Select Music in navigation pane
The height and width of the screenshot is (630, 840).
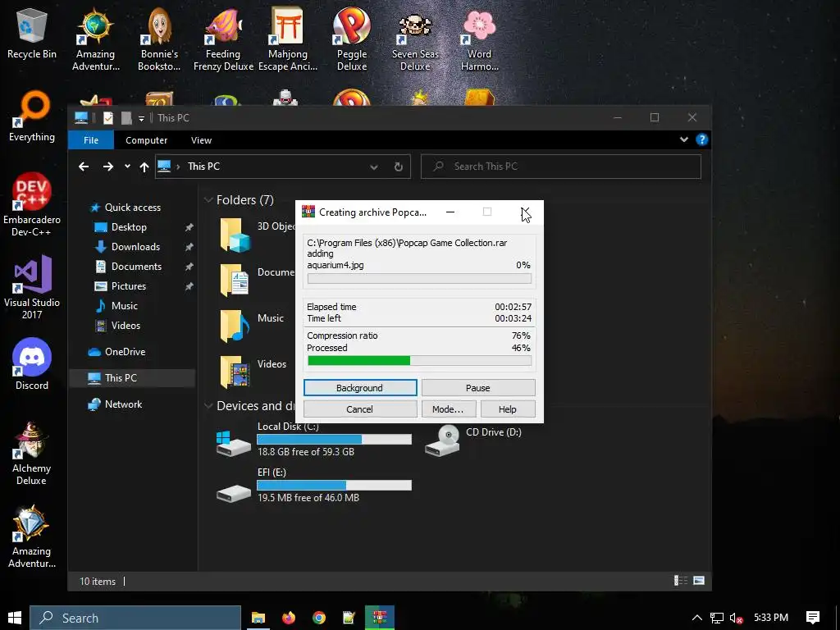(125, 306)
